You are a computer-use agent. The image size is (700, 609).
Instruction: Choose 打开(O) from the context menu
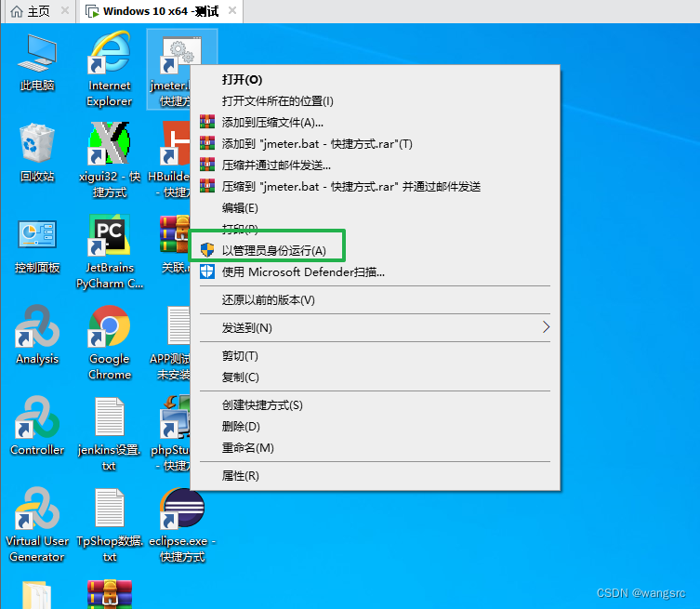pyautogui.click(x=375, y=79)
